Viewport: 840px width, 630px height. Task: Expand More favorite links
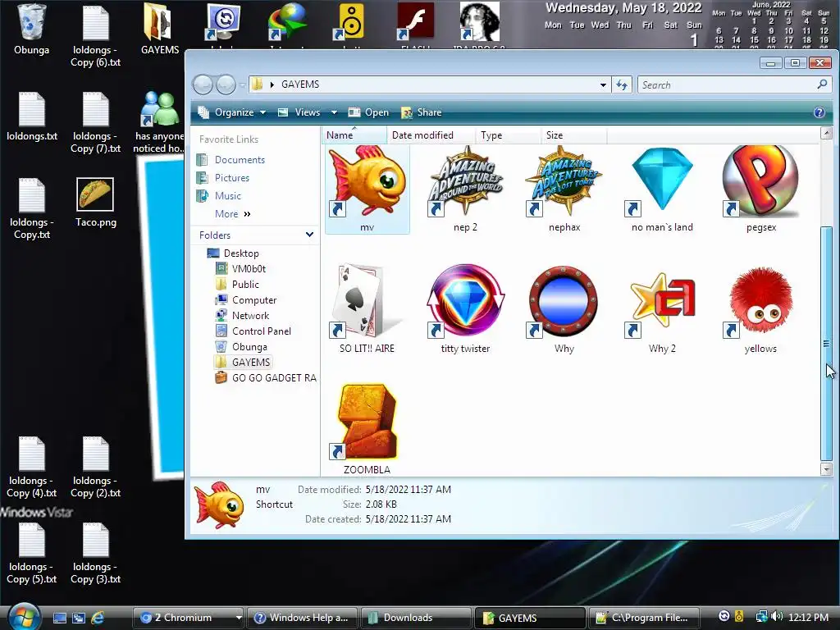point(232,214)
